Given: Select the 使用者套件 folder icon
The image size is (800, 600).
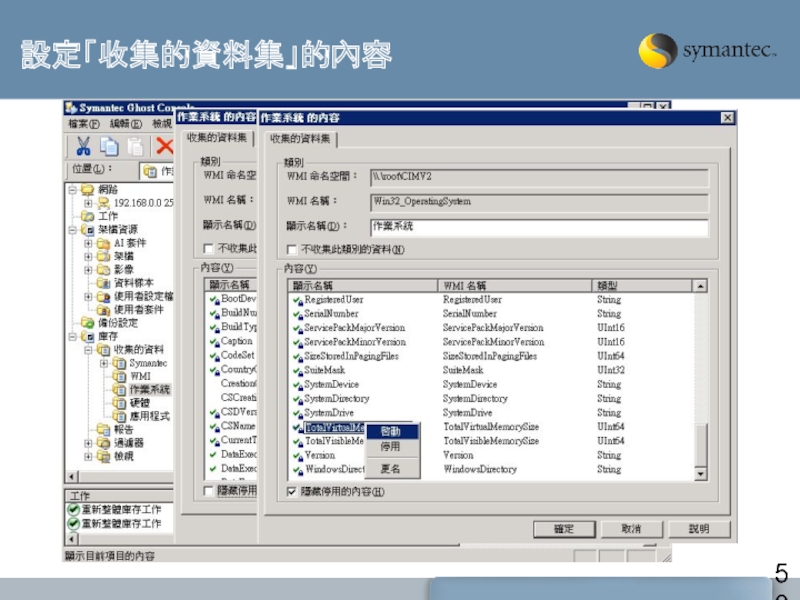Looking at the screenshot, I should pyautogui.click(x=103, y=309).
